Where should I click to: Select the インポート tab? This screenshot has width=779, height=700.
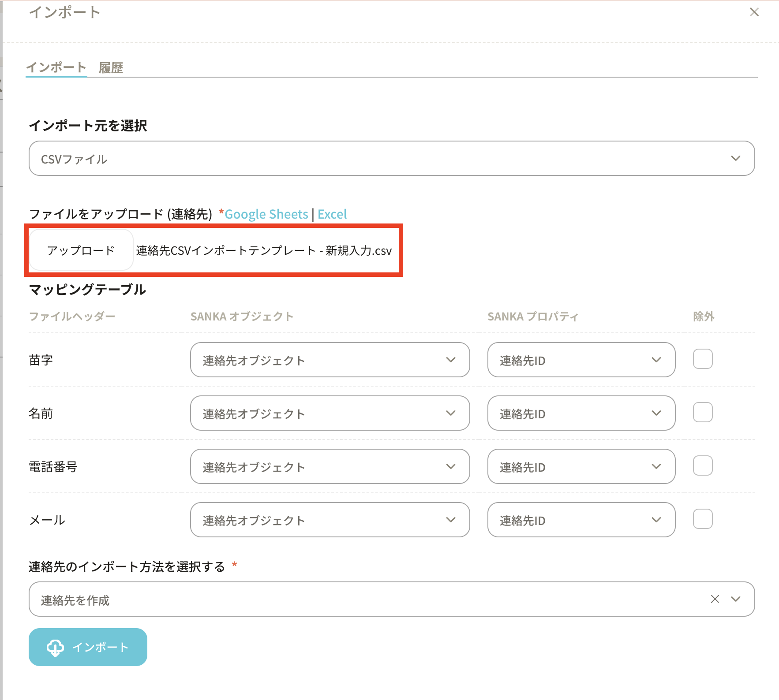click(56, 67)
